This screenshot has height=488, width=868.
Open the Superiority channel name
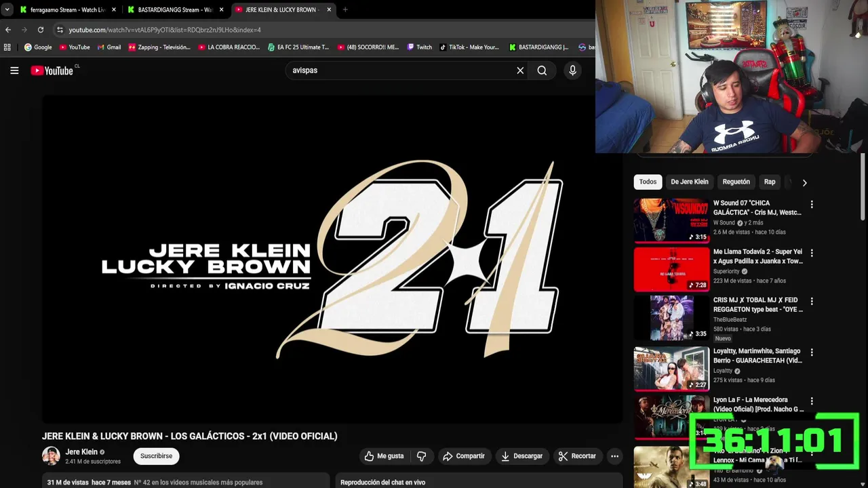point(726,271)
